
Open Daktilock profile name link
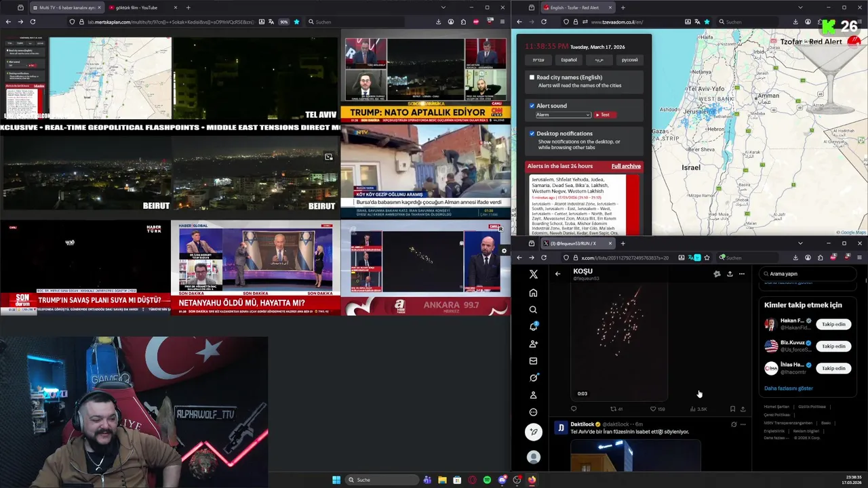pyautogui.click(x=583, y=424)
